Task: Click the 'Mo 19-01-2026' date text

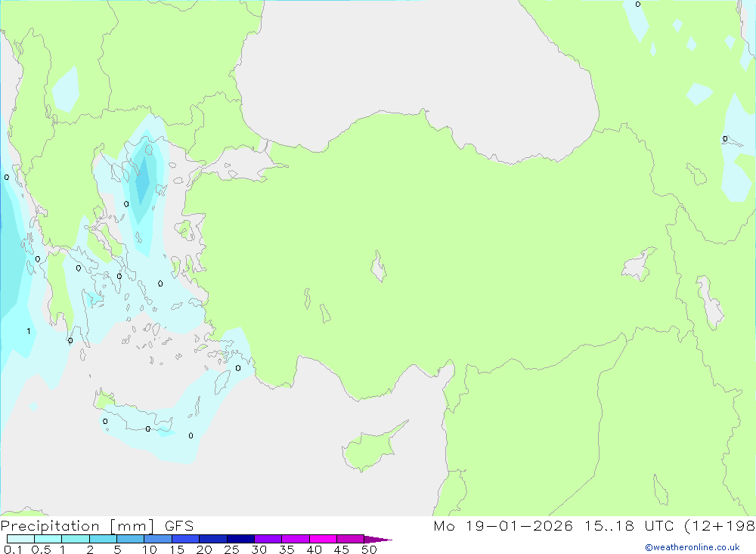Action: tap(503, 525)
